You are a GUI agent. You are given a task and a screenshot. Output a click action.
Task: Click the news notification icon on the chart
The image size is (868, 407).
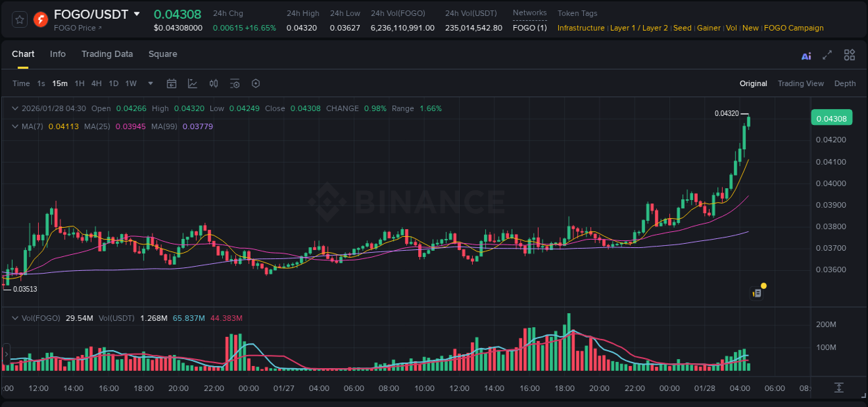(758, 292)
